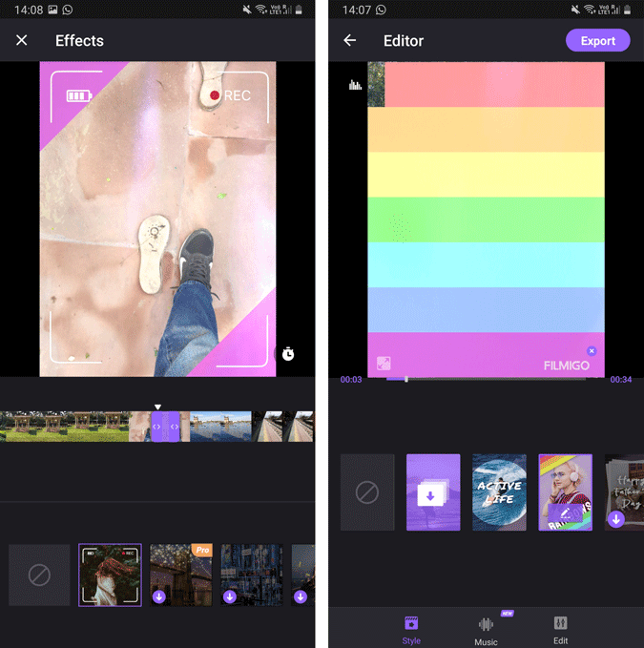Tap the Effects video preview

click(157, 219)
